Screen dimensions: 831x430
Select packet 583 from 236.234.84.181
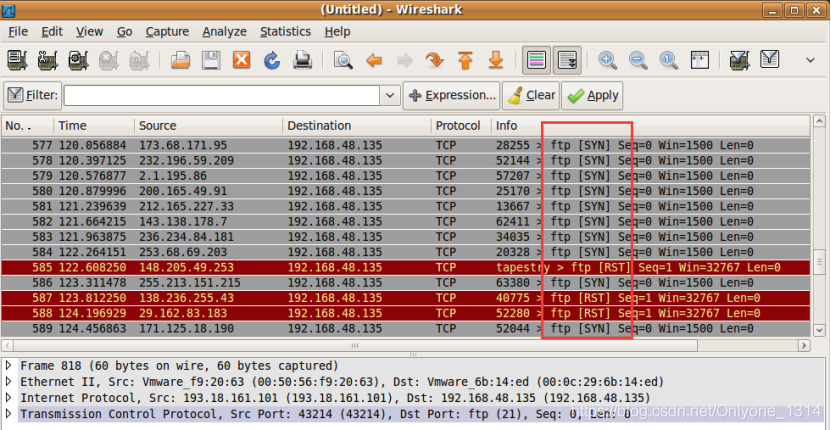click(x=406, y=237)
